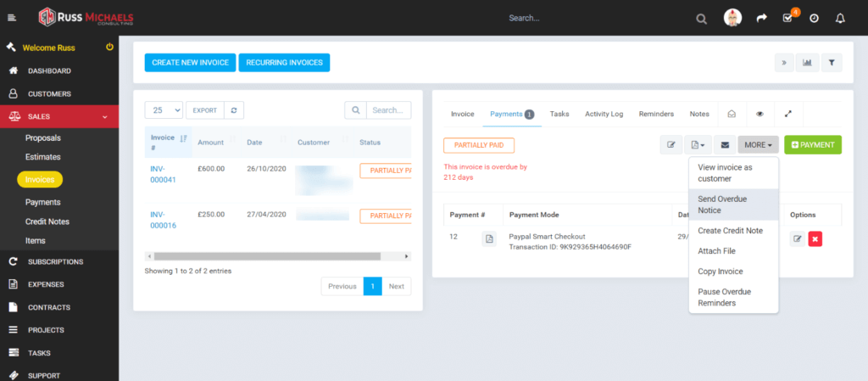Click pagination page 1
This screenshot has width=868, height=381.
(x=373, y=286)
